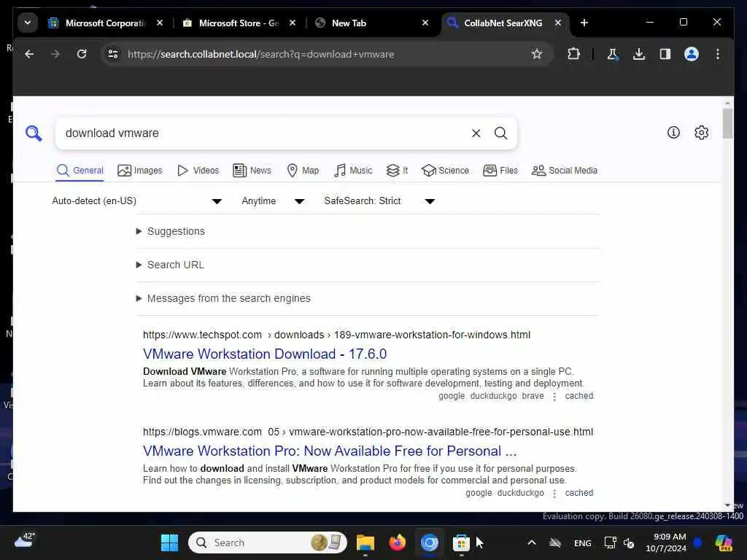Open more options for VMware blog result
The width and height of the screenshot is (747, 560).
pyautogui.click(x=554, y=494)
